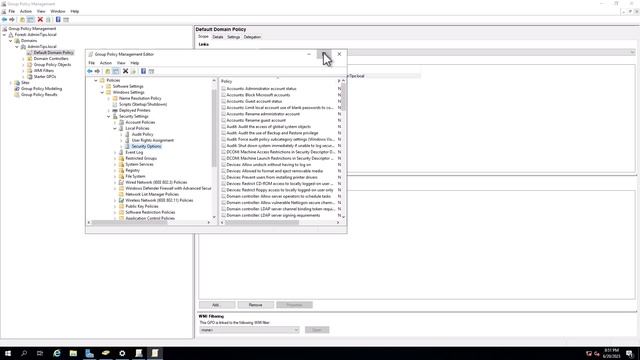Viewport: 640px width, 360px height.
Task: Select Default Domain Policy in main console tree
Action: [x=53, y=53]
